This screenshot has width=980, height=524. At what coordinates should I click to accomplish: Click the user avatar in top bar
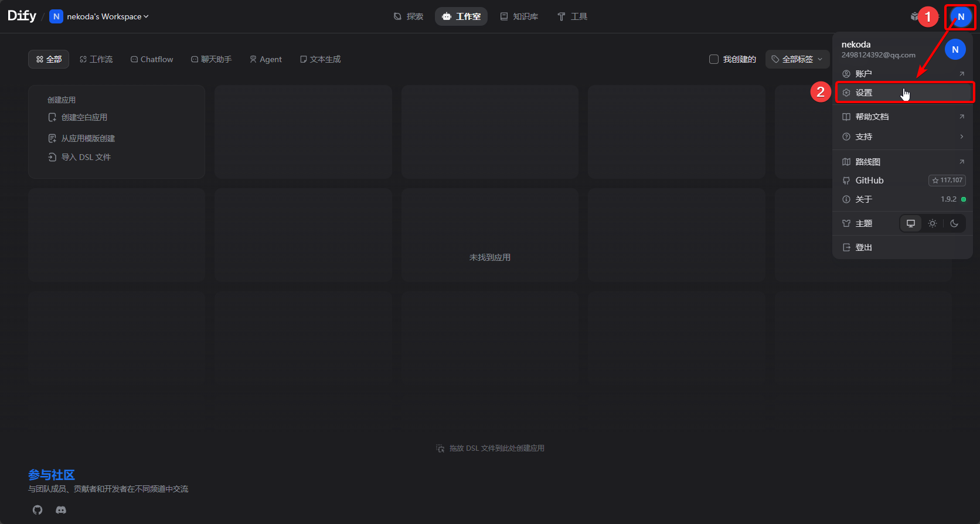[961, 16]
